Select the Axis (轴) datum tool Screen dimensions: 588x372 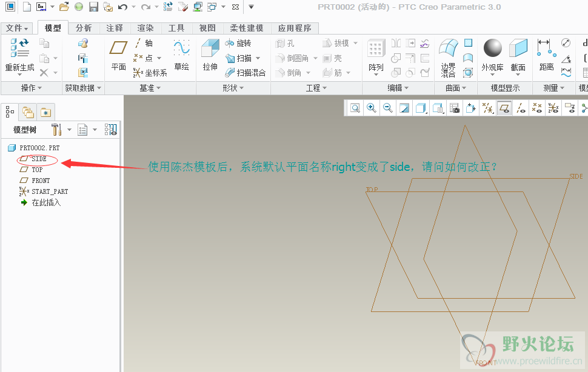pyautogui.click(x=144, y=43)
